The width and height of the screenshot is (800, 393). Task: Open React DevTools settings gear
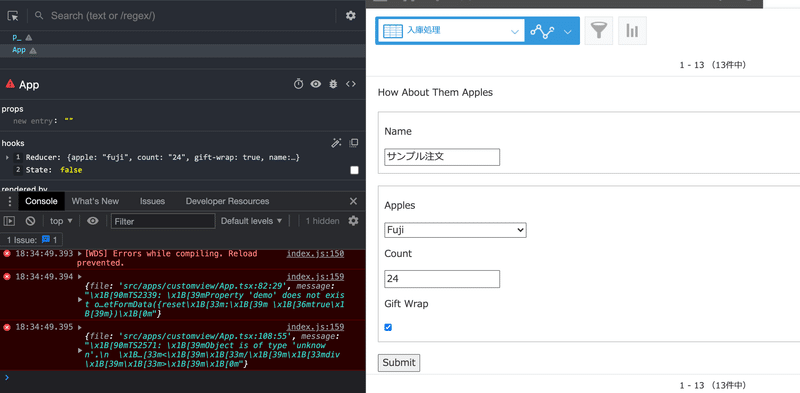(x=351, y=16)
